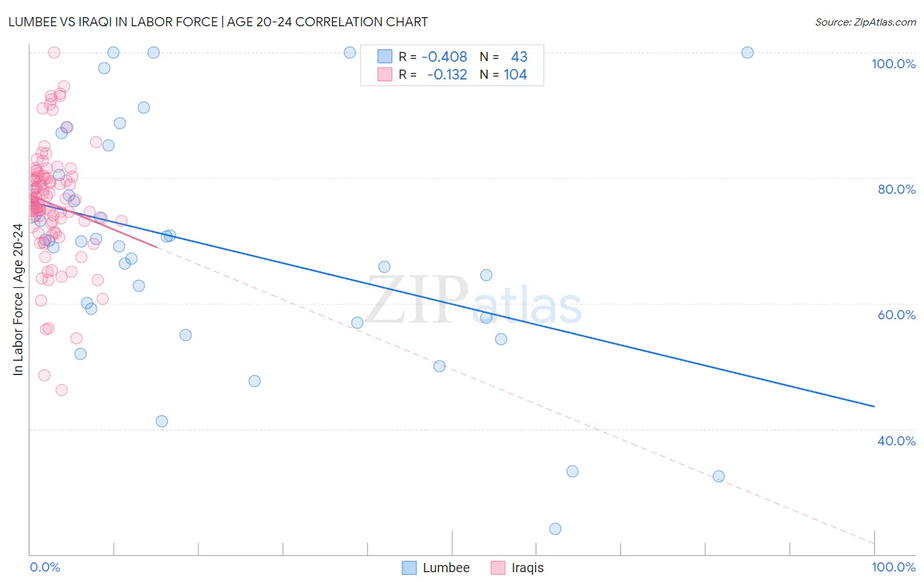Viewport: 924px width, 586px height.
Task: Open the Source: ZipAtlas.com link
Action: (x=866, y=22)
